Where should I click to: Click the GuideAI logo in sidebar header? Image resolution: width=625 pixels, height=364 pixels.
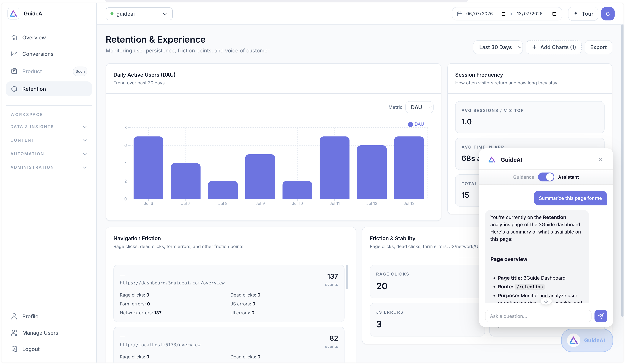(13, 14)
